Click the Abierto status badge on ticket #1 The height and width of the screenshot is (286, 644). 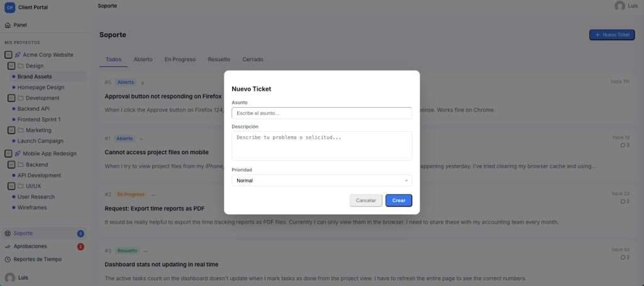tap(125, 139)
